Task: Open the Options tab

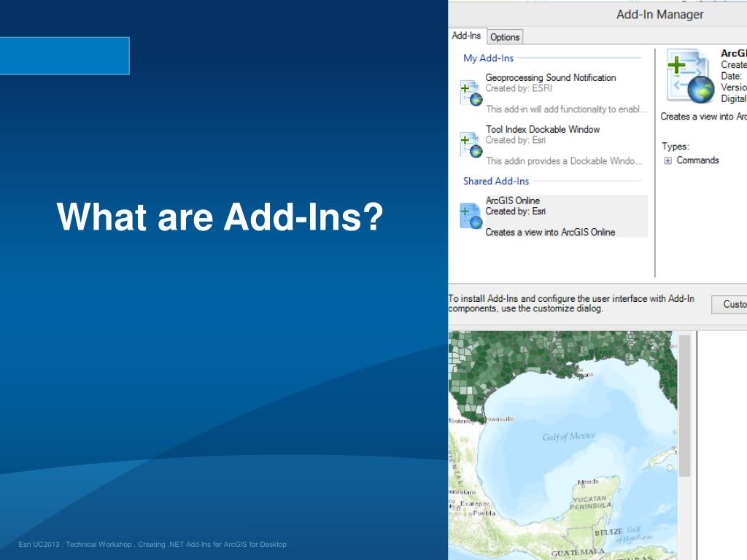Action: tap(505, 37)
